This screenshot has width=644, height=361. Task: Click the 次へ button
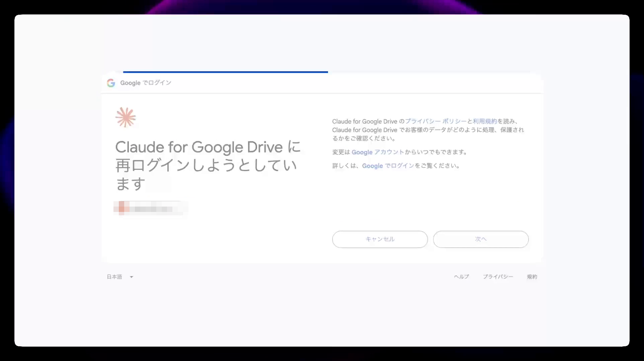(481, 239)
